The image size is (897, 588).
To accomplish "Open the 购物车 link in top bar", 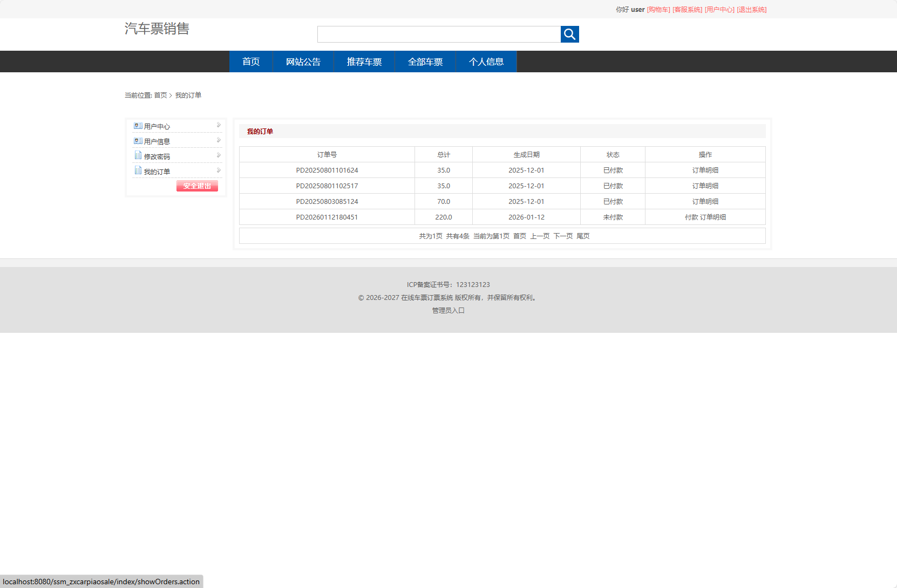I will tap(658, 10).
